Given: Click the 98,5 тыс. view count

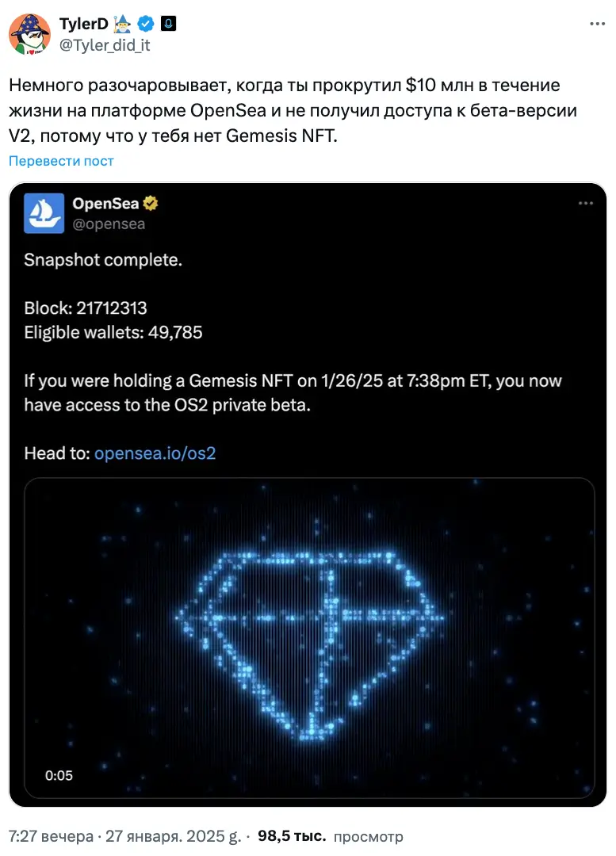Looking at the screenshot, I should pos(291,836).
